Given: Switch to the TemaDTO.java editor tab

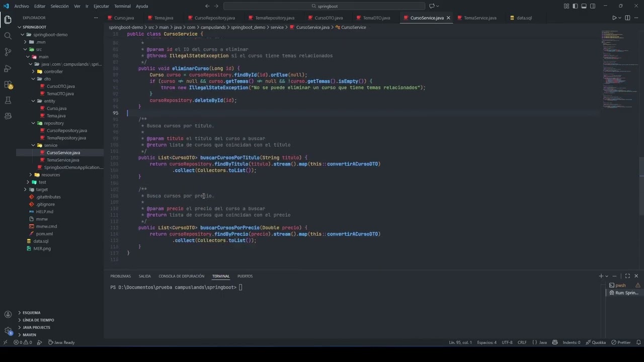Looking at the screenshot, I should click(x=376, y=18).
